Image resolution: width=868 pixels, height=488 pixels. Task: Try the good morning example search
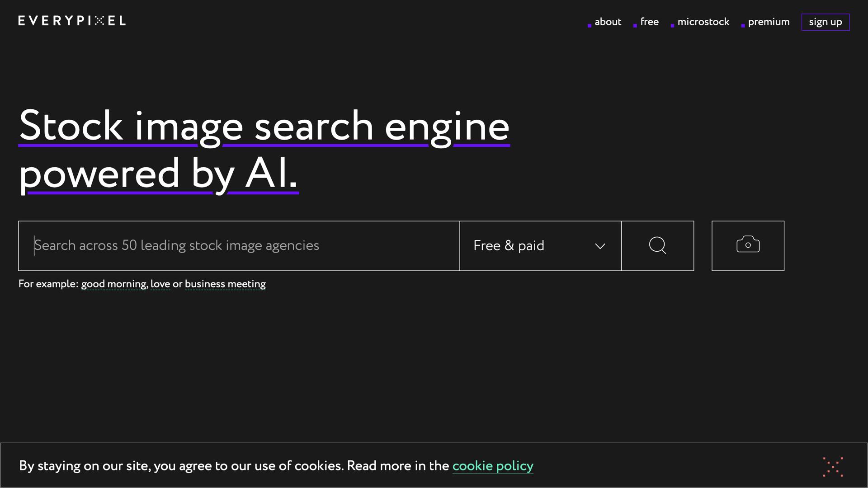pyautogui.click(x=114, y=284)
